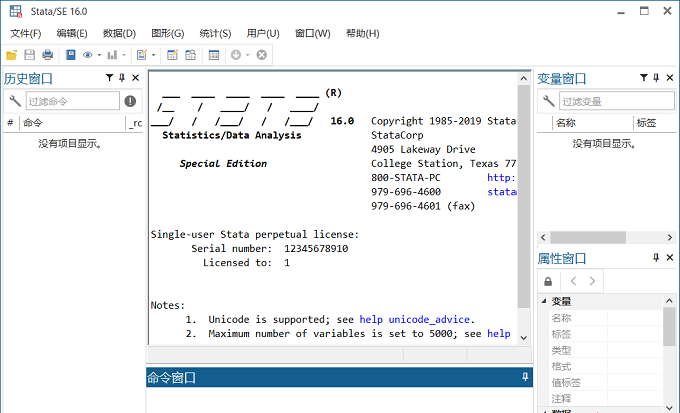Expand the Graph dropdown arrow
This screenshot has width=680, height=413.
coord(124,55)
